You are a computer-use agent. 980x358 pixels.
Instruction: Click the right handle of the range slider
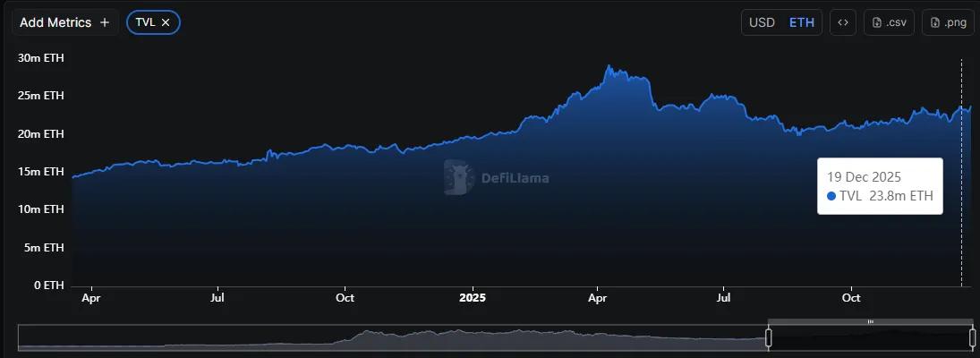click(x=973, y=337)
